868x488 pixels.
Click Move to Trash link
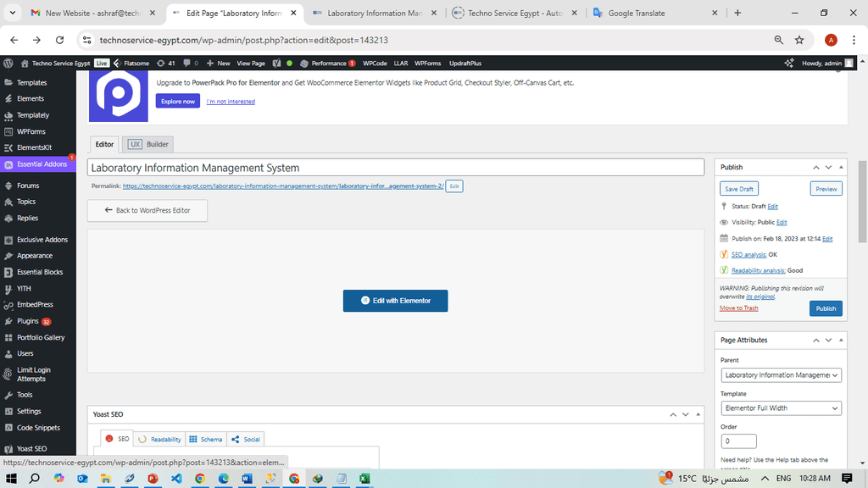738,308
